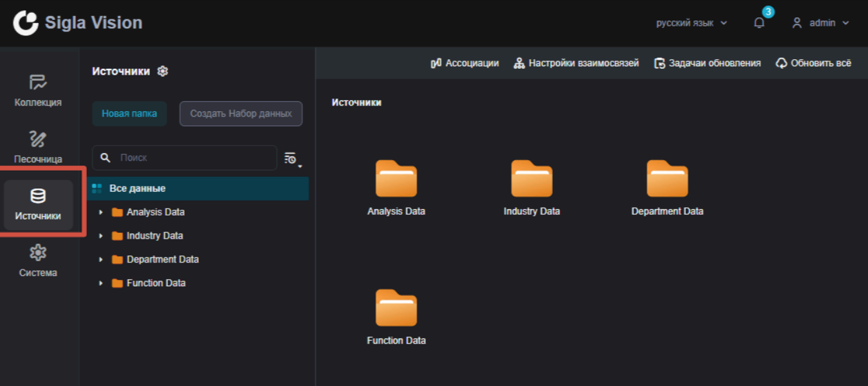Click the gear icon next to Источники heading
Viewport: 868px width, 386px height.
[x=163, y=71]
